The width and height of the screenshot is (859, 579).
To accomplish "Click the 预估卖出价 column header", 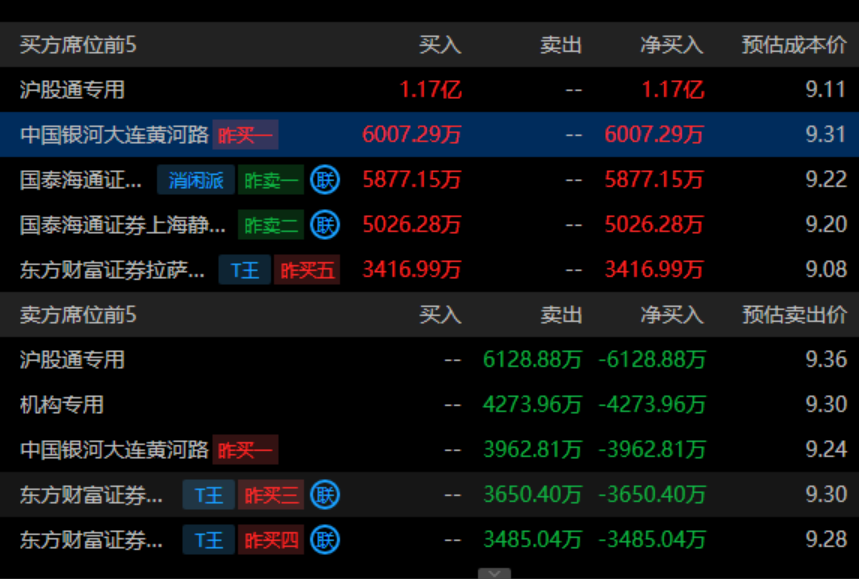I will point(794,315).
